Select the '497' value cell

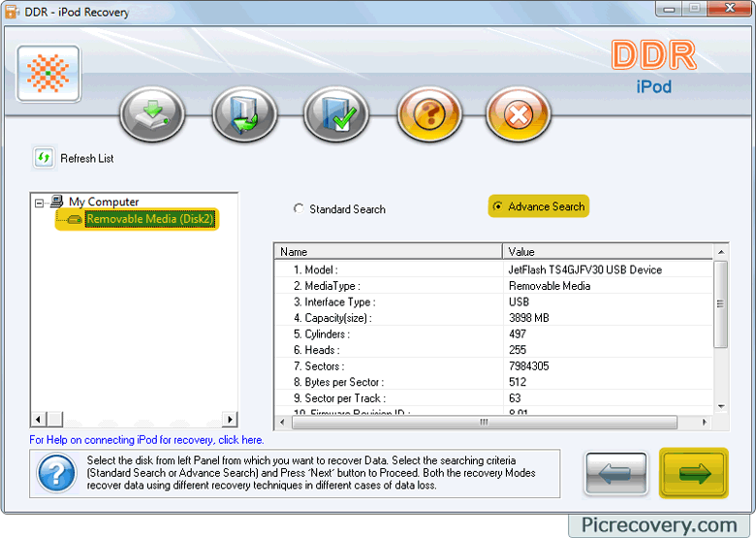pos(518,334)
